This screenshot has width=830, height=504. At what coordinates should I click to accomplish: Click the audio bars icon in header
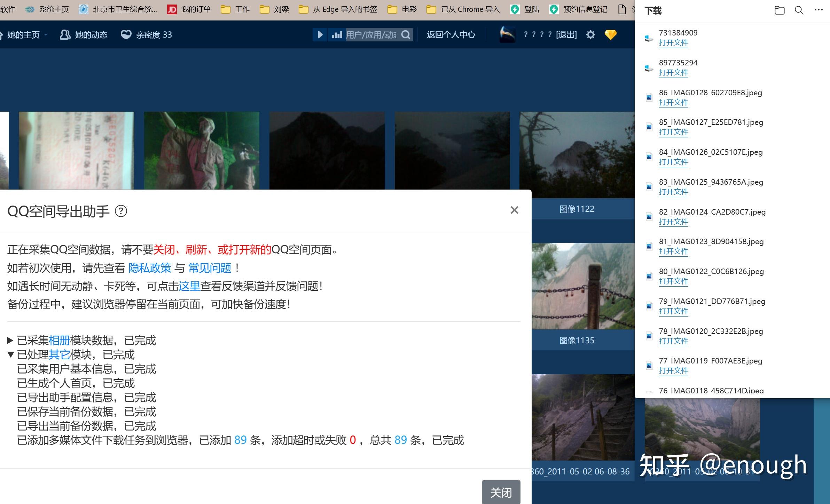pyautogui.click(x=337, y=34)
